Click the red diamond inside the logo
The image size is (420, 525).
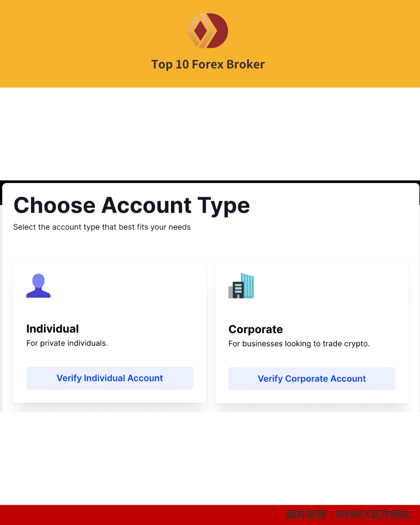click(201, 31)
